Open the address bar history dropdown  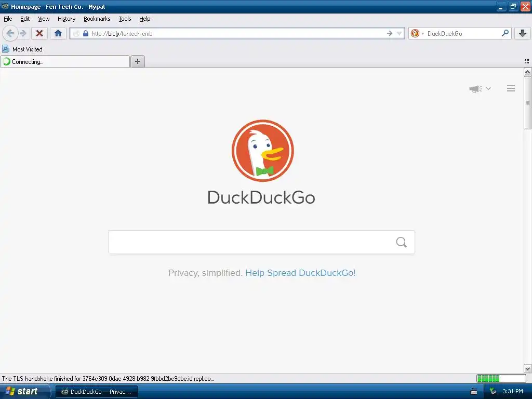[x=400, y=33]
